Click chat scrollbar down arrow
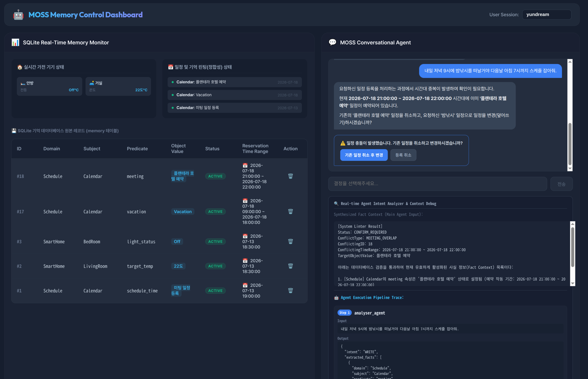The image size is (588, 379). (x=570, y=169)
